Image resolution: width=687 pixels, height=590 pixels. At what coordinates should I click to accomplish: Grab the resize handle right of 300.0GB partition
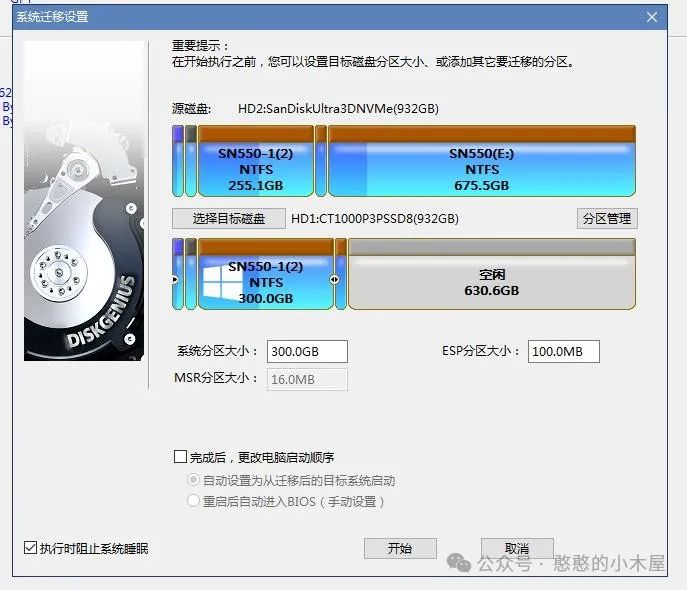tap(334, 279)
